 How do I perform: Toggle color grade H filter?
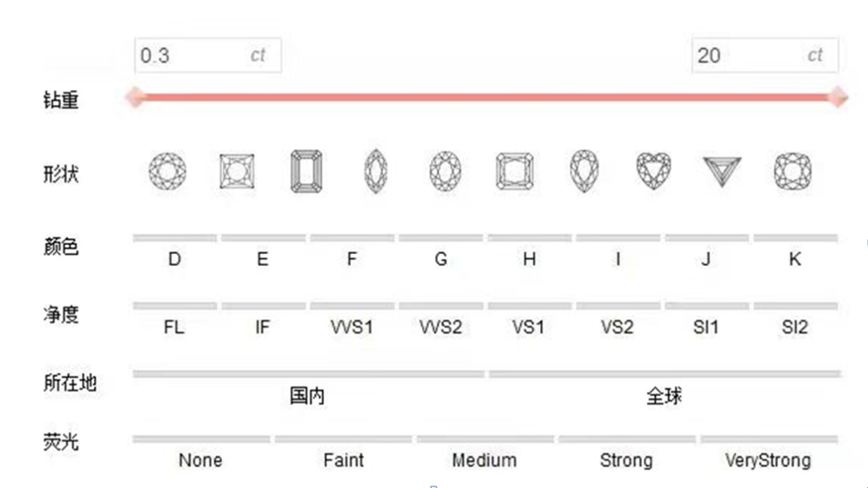point(529,250)
